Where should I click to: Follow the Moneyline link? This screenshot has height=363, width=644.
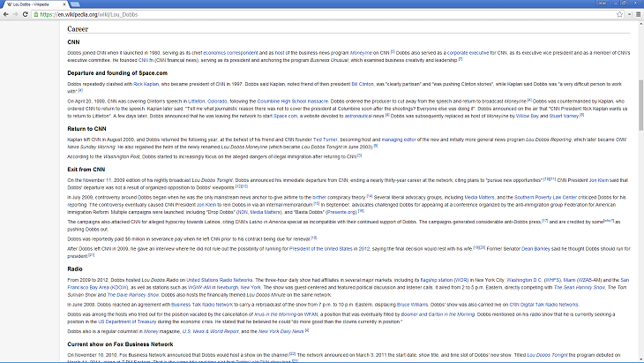pyautogui.click(x=361, y=53)
